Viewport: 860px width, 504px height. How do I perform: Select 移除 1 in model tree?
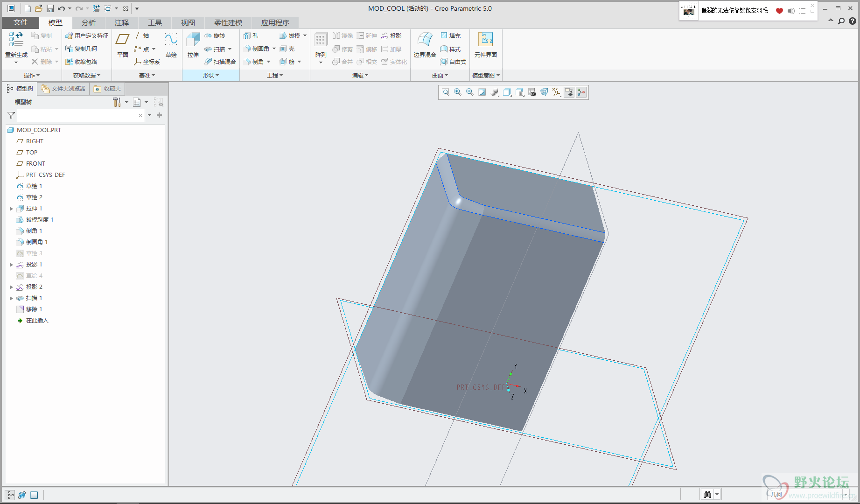[29, 309]
